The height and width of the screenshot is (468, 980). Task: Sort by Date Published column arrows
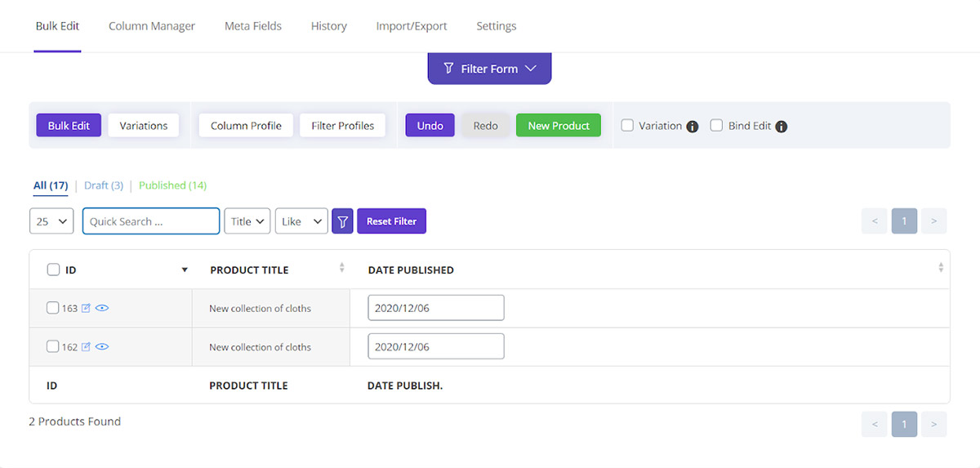pos(941,268)
